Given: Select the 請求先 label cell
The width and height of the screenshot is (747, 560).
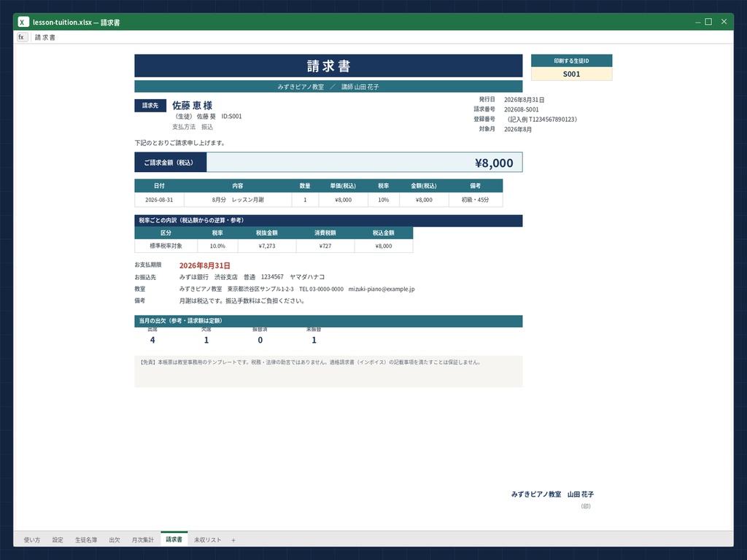Looking at the screenshot, I should coord(150,106).
